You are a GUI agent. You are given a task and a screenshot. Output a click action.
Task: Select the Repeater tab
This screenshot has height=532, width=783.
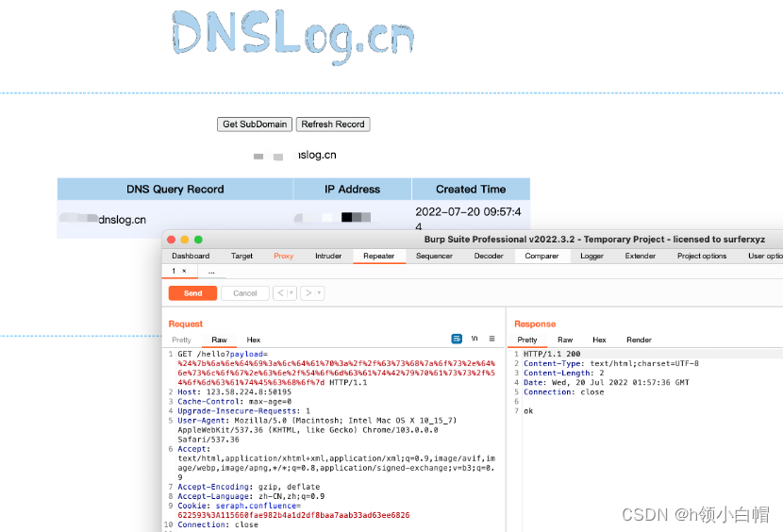[x=379, y=256]
